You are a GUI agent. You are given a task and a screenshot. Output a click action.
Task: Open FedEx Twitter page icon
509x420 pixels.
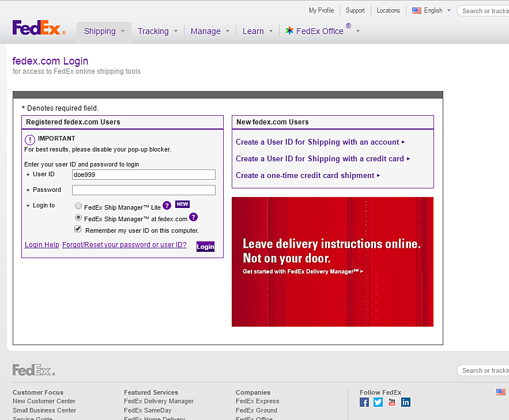pyautogui.click(x=378, y=402)
